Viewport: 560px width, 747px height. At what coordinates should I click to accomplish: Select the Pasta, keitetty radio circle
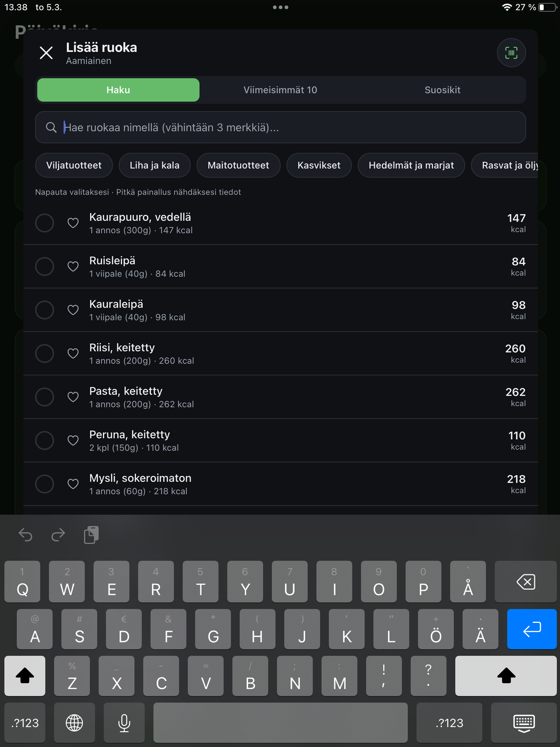pos(44,397)
